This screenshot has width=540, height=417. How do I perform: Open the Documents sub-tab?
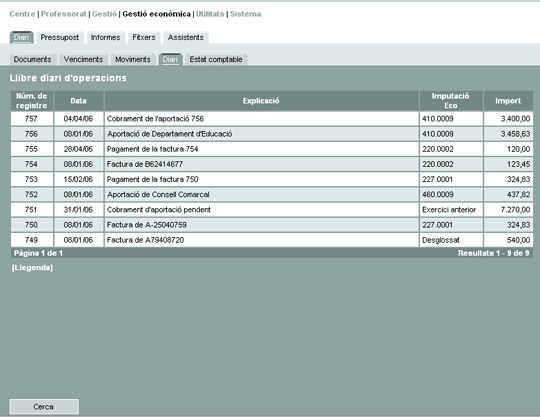(x=32, y=59)
